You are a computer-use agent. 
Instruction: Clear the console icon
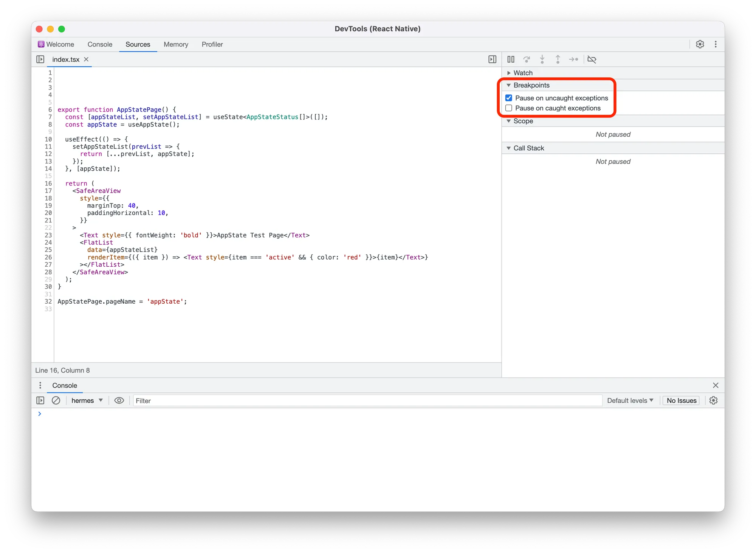point(56,400)
